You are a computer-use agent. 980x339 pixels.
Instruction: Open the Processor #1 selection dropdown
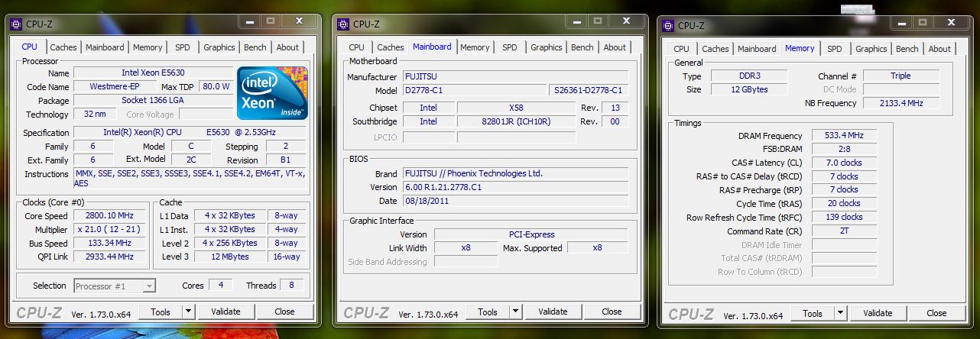tap(149, 286)
